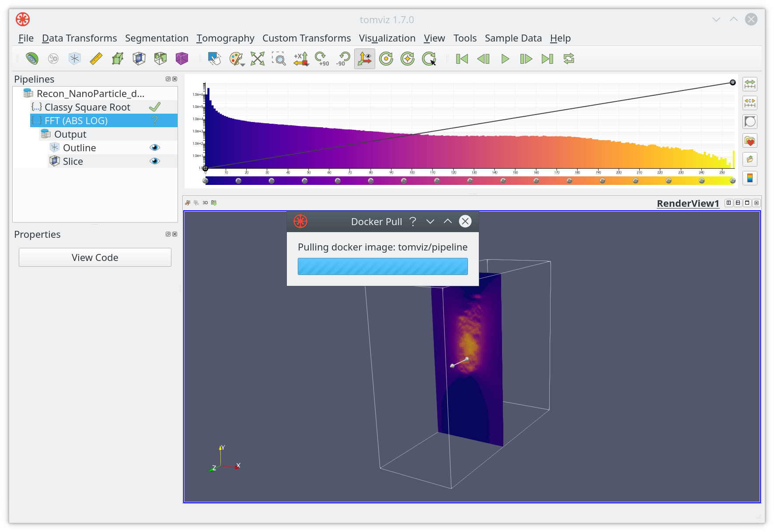The width and height of the screenshot is (774, 532).
Task: Toggle the orientation axes visibility button
Action: (365, 59)
